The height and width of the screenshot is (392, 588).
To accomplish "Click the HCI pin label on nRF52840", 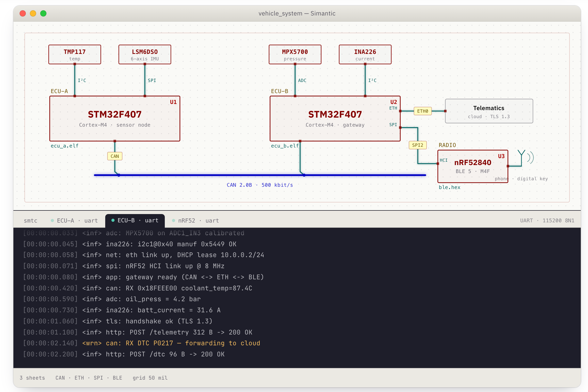I will point(444,160).
